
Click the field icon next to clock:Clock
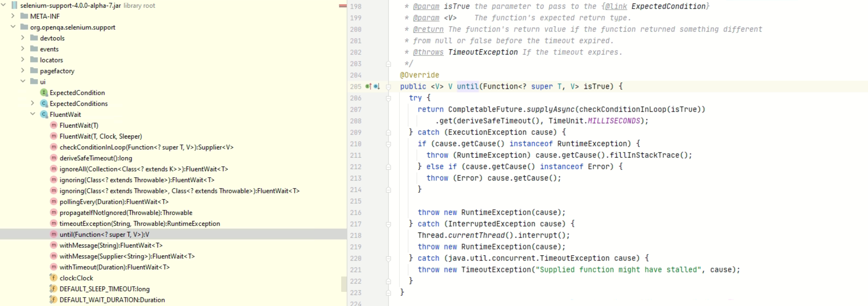click(x=54, y=278)
